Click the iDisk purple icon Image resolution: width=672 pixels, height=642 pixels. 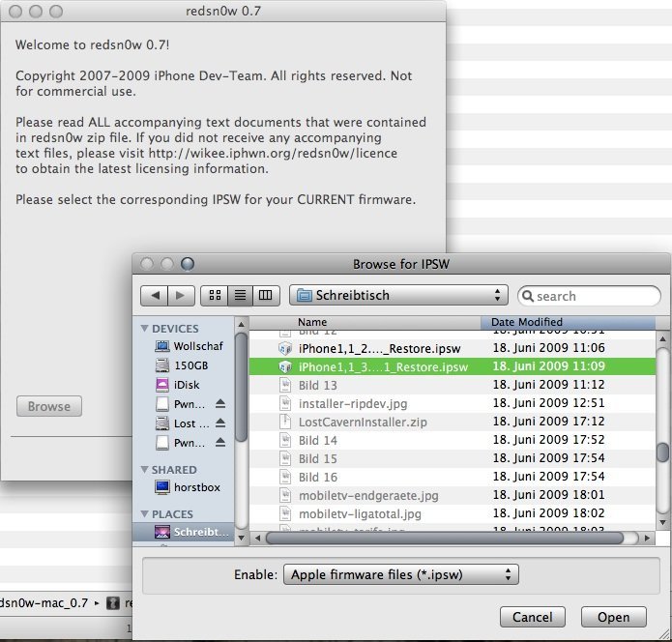click(162, 385)
